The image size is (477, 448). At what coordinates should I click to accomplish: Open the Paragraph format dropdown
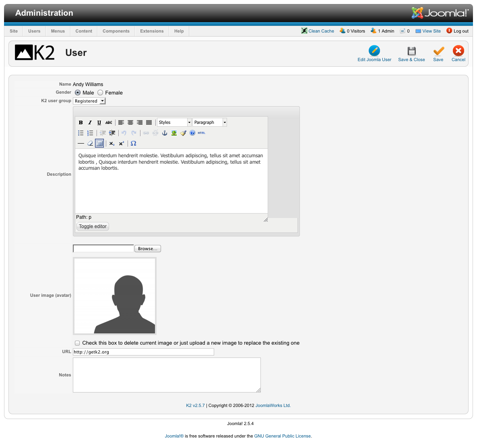[210, 122]
